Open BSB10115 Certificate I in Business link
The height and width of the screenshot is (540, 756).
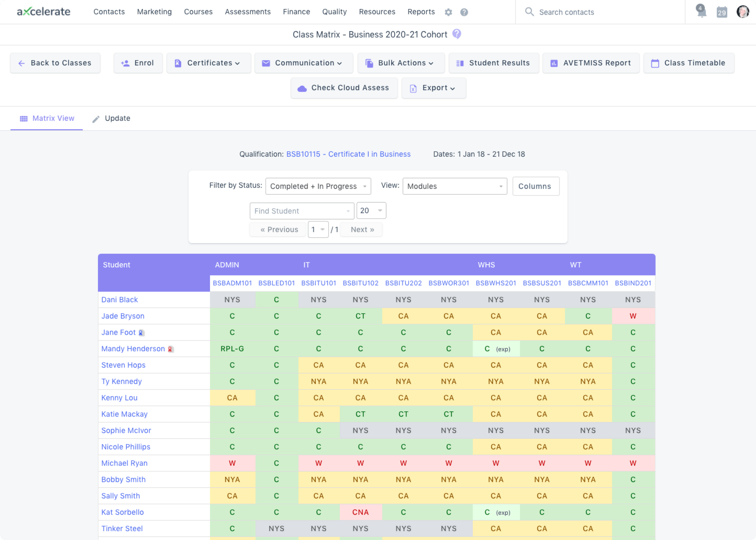[348, 154]
